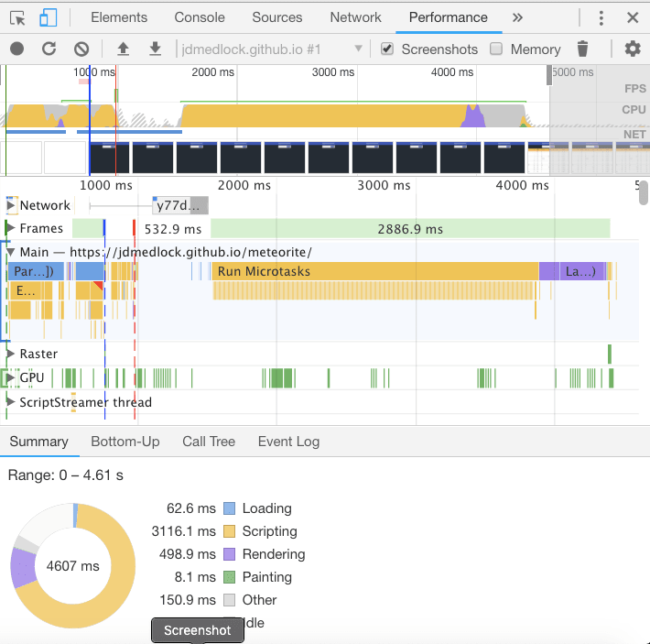650x644 pixels.
Task: Click the Rendering purple color swatch
Action: [229, 554]
